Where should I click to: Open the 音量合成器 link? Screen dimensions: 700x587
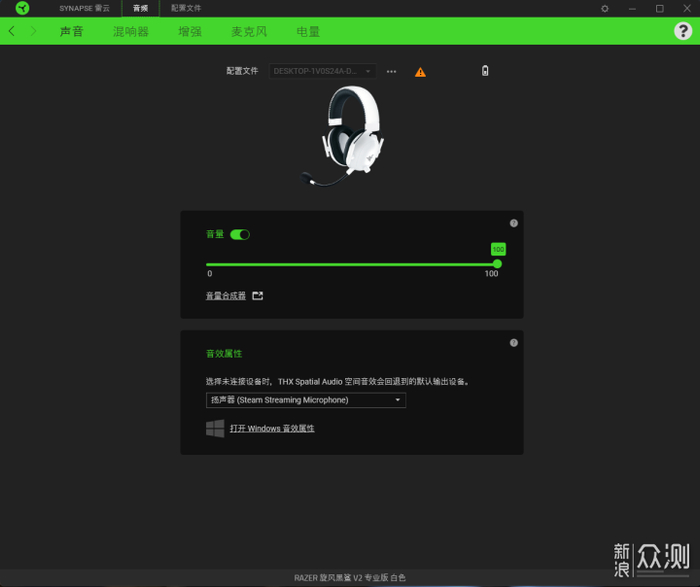(225, 296)
